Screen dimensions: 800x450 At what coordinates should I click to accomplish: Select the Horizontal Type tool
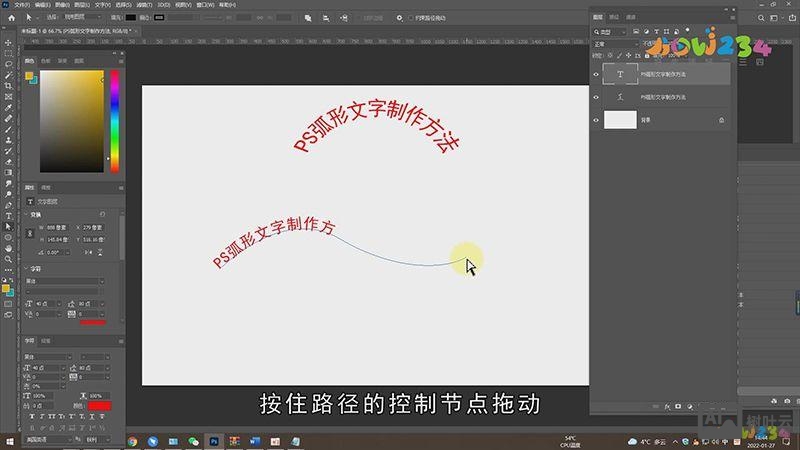[8, 216]
